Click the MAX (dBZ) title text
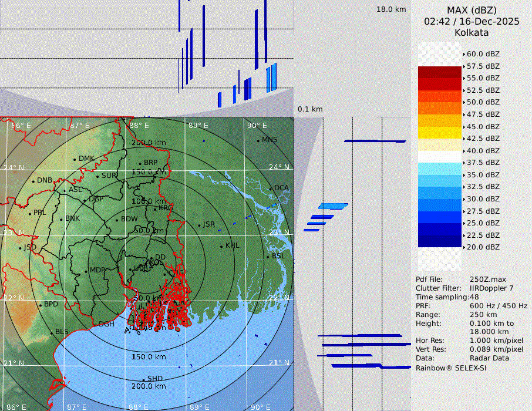This screenshot has height=411, width=532. point(472,10)
